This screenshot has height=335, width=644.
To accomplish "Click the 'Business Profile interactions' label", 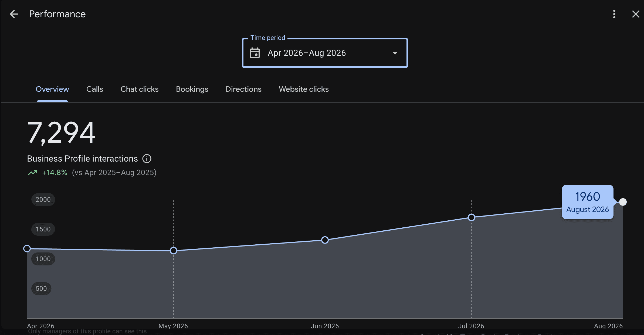I will point(82,159).
